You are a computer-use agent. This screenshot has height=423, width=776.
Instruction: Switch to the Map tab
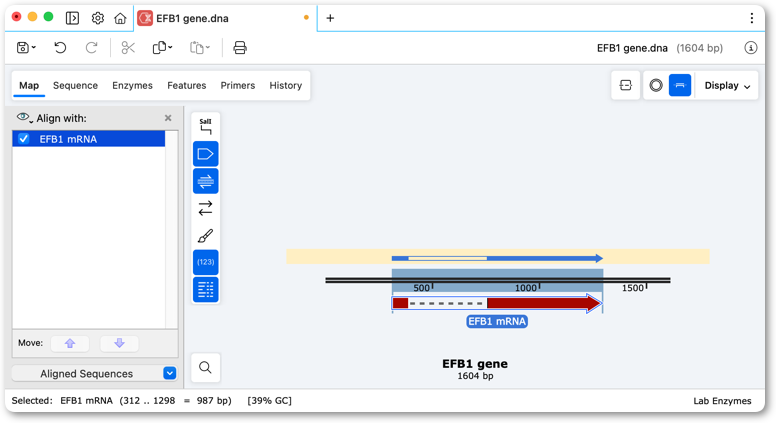click(29, 86)
